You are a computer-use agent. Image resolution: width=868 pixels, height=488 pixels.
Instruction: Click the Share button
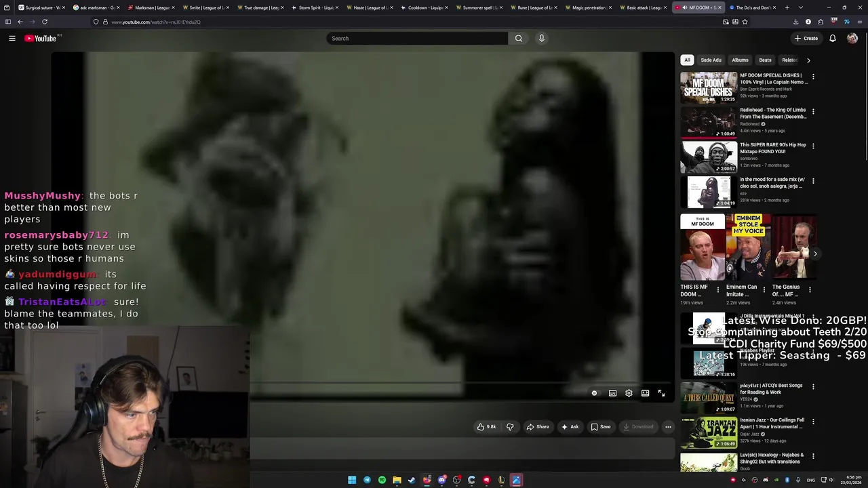pyautogui.click(x=538, y=427)
